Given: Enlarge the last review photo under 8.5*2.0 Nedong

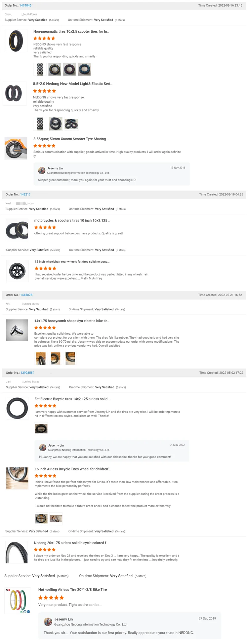Looking at the screenshot, I should [x=71, y=124].
